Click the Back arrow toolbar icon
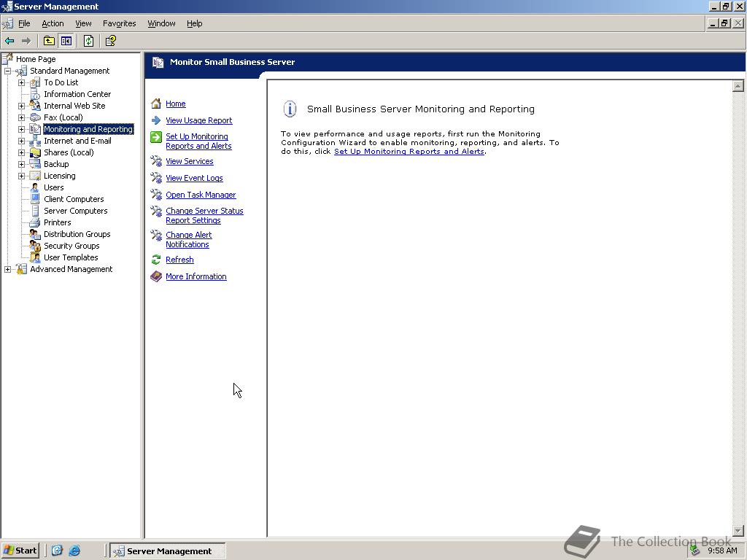Image resolution: width=747 pixels, height=560 pixels. pyautogui.click(x=9, y=41)
